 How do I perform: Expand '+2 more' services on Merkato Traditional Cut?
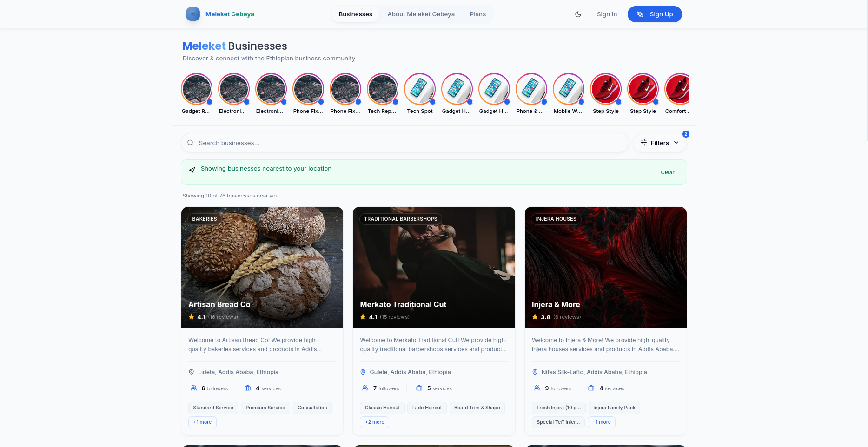click(x=375, y=422)
